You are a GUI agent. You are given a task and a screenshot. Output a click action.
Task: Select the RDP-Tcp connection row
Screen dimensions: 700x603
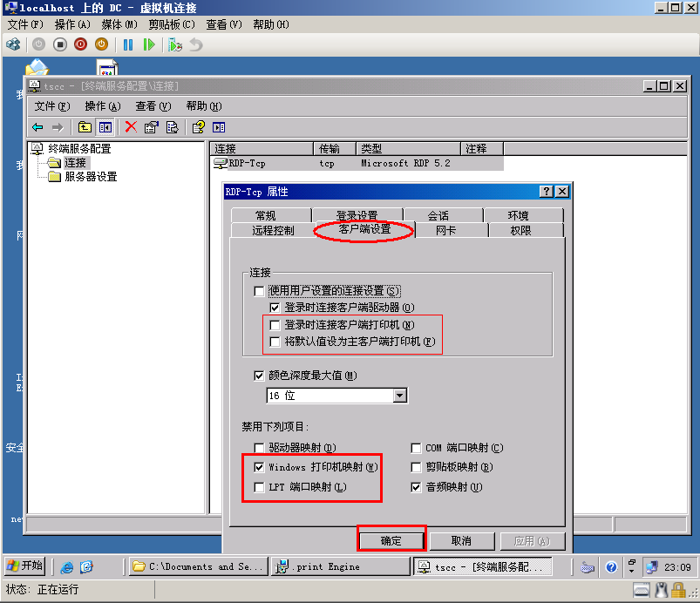click(x=358, y=163)
